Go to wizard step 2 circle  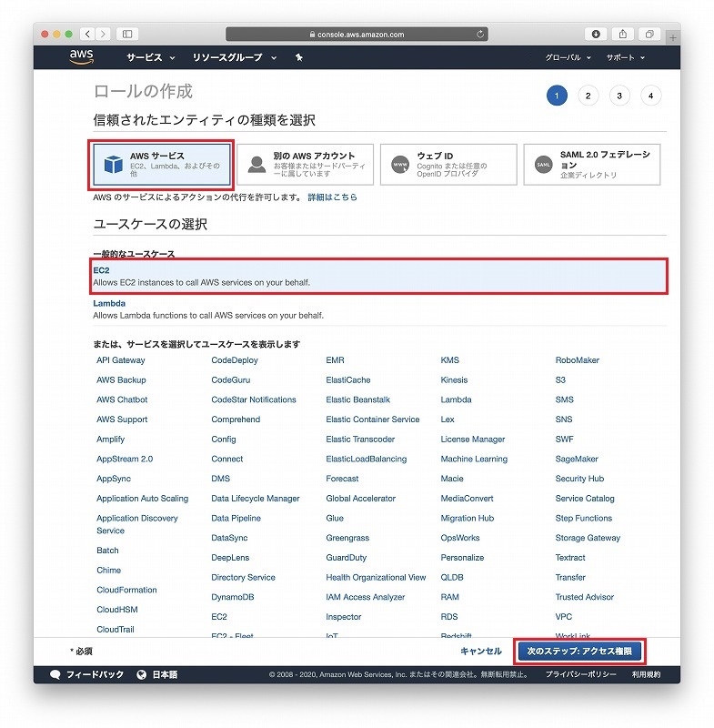pyautogui.click(x=588, y=96)
